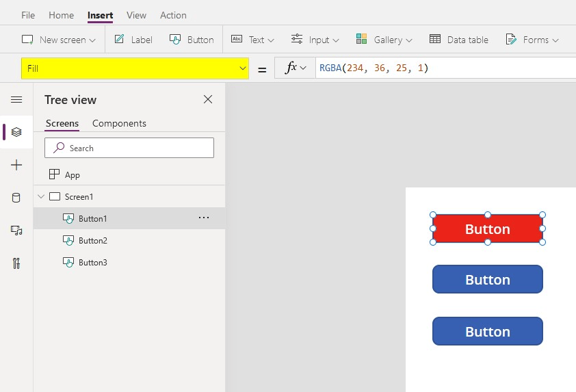The width and height of the screenshot is (576, 392).
Task: Click the Button1 more options ellipsis
Action: click(x=203, y=218)
